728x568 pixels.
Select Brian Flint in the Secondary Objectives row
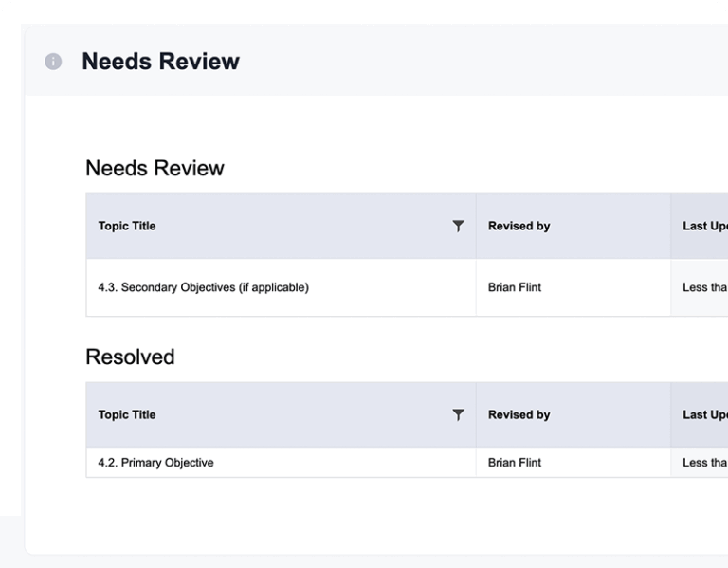click(x=515, y=287)
